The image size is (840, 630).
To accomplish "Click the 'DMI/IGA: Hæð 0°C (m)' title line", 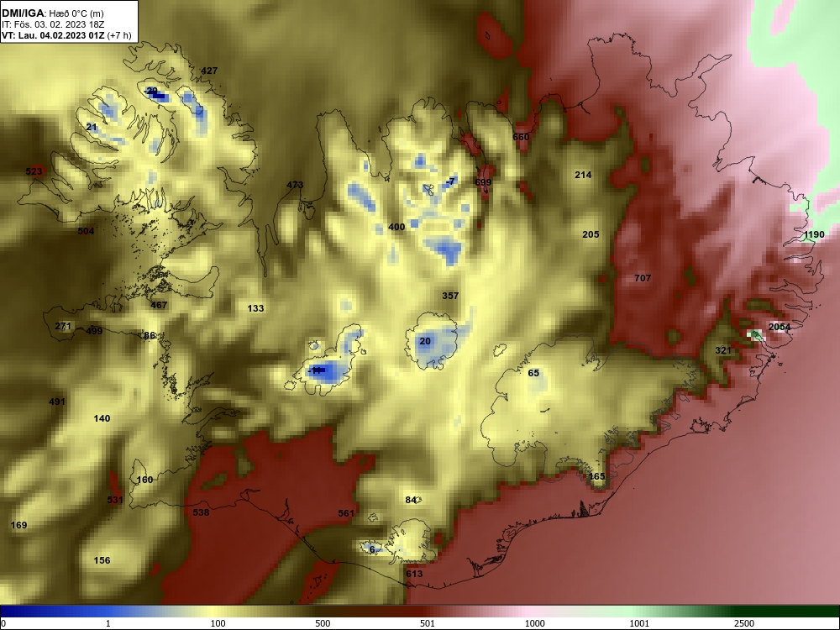I will pyautogui.click(x=52, y=13).
